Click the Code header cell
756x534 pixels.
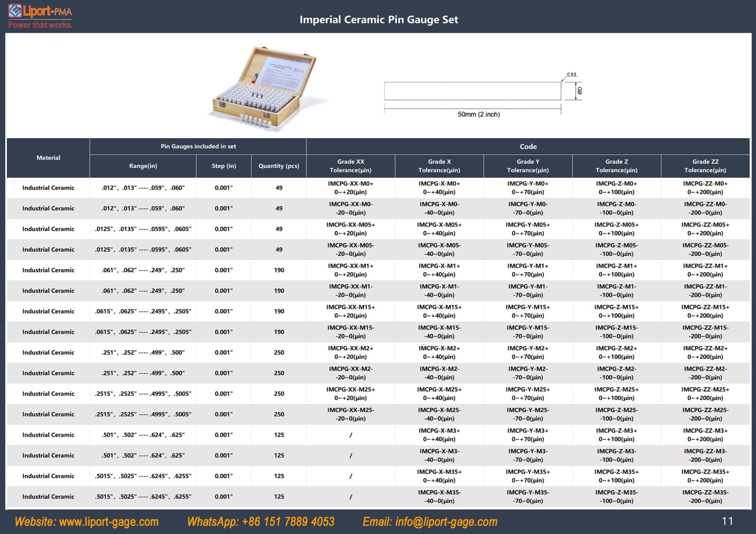coord(528,146)
